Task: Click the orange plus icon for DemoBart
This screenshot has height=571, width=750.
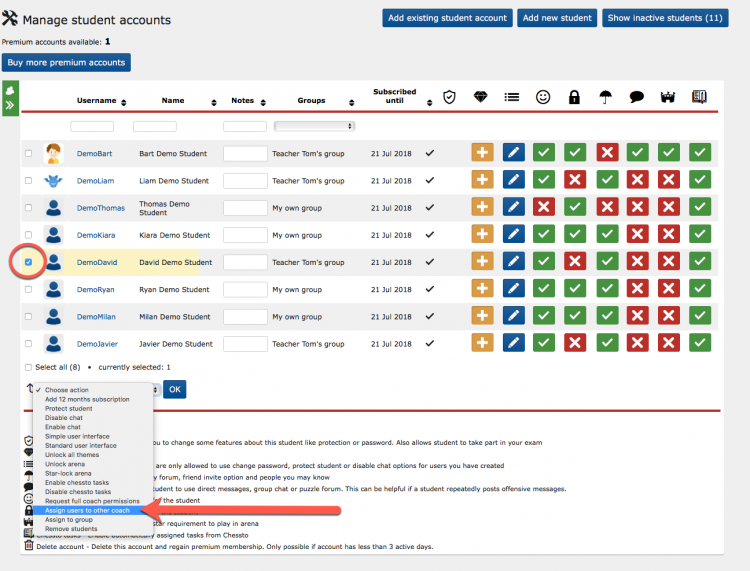Action: pyautogui.click(x=482, y=153)
